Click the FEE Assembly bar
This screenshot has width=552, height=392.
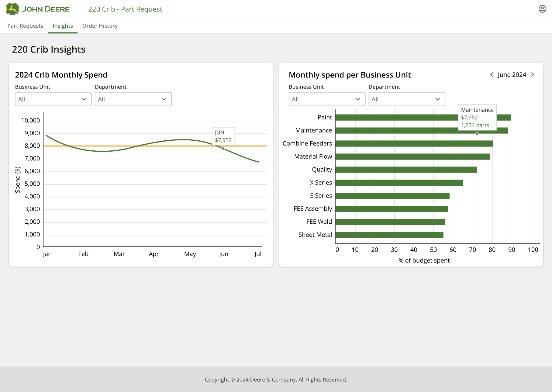[x=392, y=209]
